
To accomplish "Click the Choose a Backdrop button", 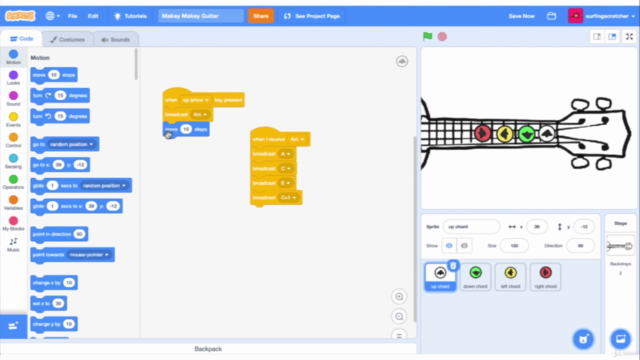I will [x=620, y=339].
